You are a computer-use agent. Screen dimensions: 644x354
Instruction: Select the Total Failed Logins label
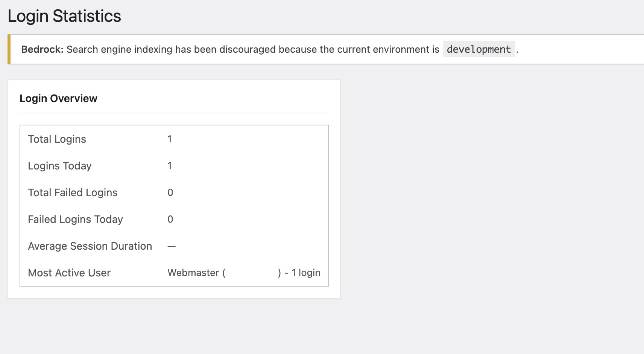click(73, 192)
